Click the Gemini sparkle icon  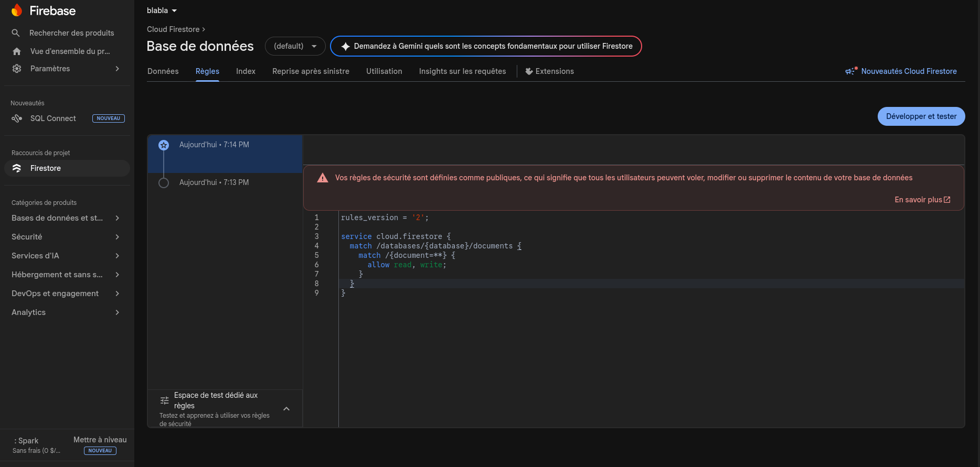pos(345,46)
